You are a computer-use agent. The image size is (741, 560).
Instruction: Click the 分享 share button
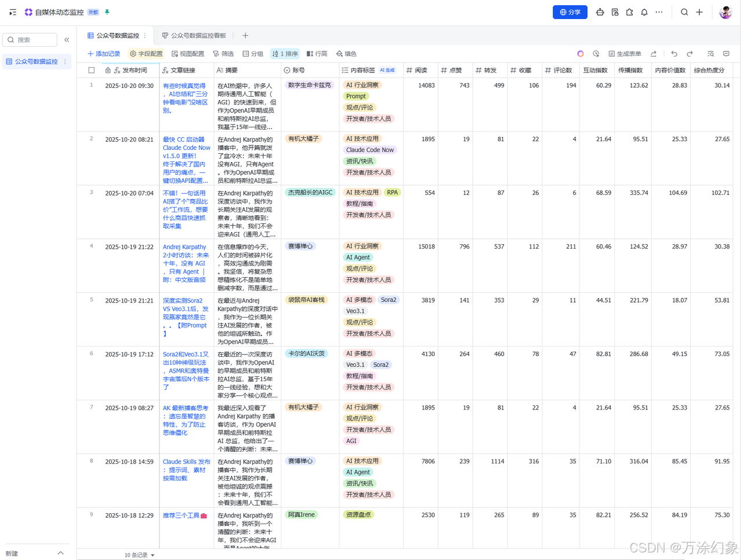570,12
